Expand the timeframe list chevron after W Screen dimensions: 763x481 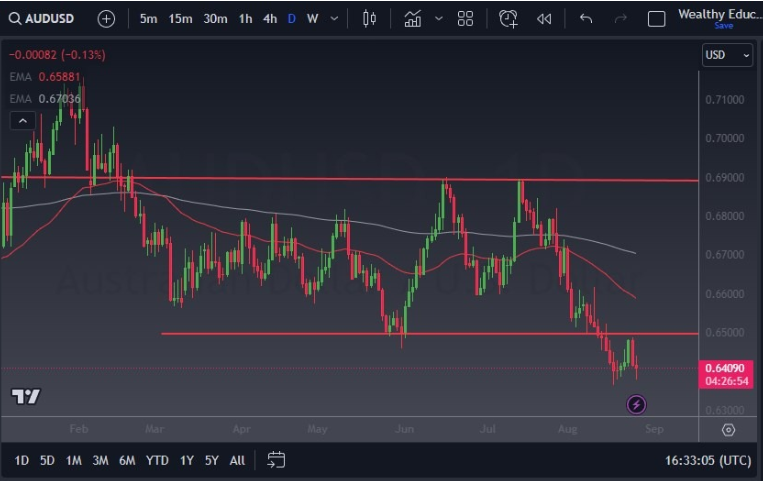pos(334,18)
